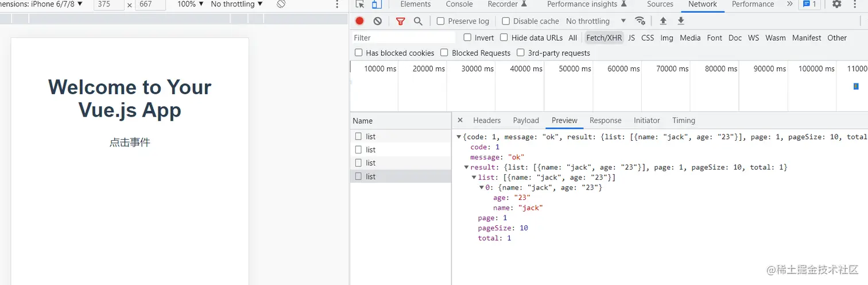Screen dimensions: 868x285
Task: Filter requests by Font type
Action: click(715, 37)
